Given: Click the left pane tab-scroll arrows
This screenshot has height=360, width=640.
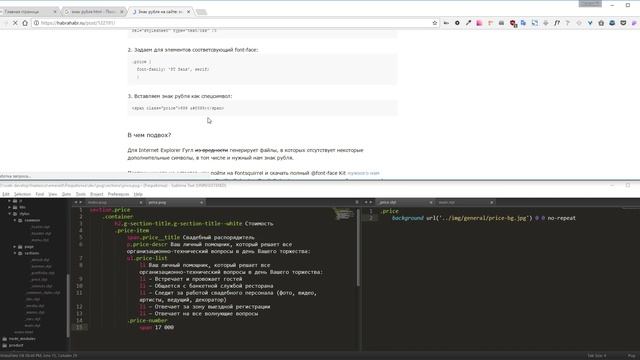Looking at the screenshot, I should pos(78,202).
